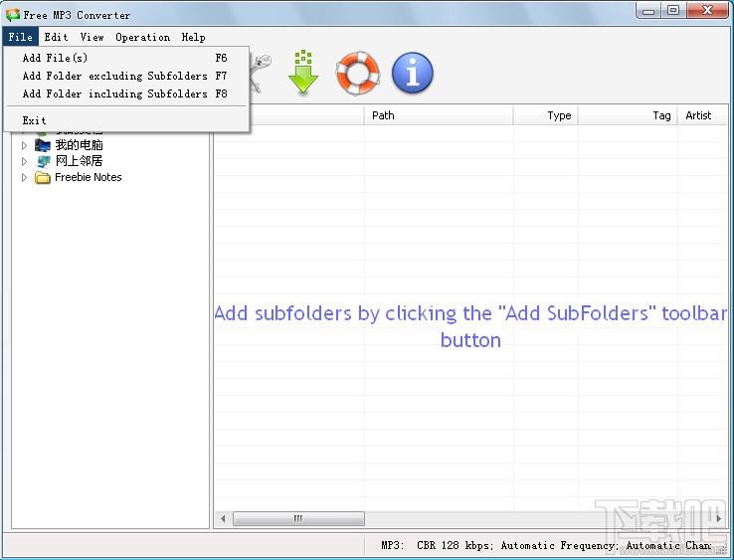Click the horizontal scrollbar left arrow

click(224, 519)
